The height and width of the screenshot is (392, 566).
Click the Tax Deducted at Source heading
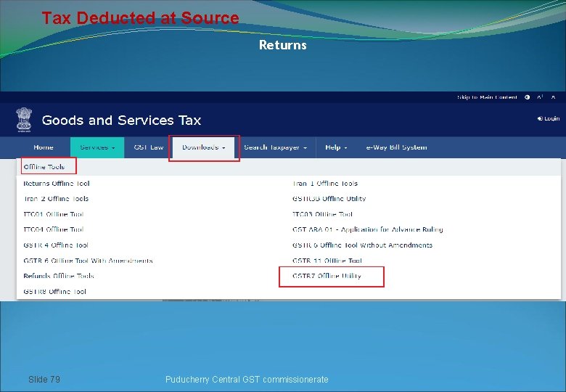tap(141, 18)
